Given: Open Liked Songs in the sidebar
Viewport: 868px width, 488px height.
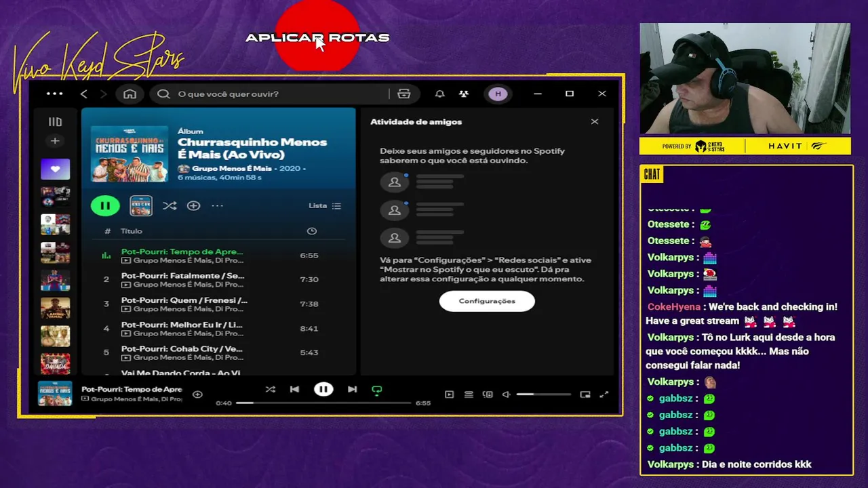Looking at the screenshot, I should click(55, 169).
